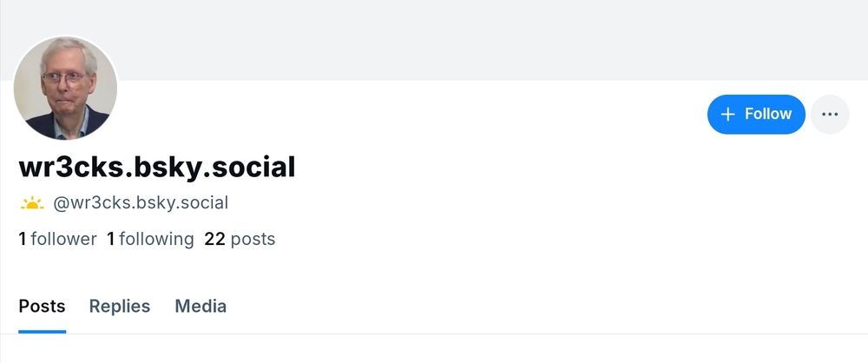This screenshot has width=868, height=363.
Task: Click the blue underline beneath Posts tab
Action: click(42, 331)
